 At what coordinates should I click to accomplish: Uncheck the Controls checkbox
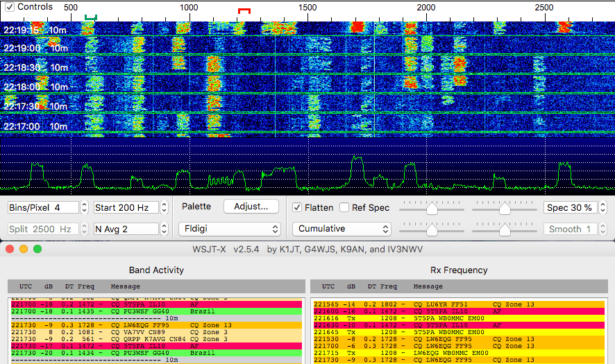pos(10,7)
